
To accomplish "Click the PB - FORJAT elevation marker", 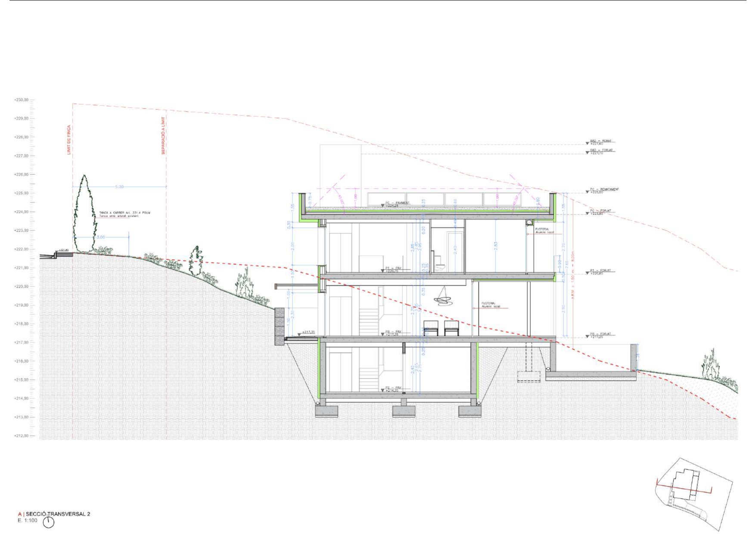I will [600, 335].
